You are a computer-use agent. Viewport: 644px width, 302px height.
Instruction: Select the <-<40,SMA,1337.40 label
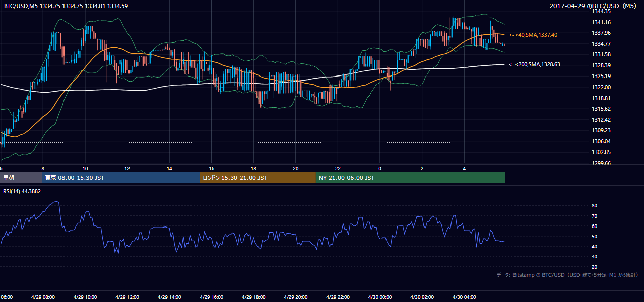click(533, 35)
